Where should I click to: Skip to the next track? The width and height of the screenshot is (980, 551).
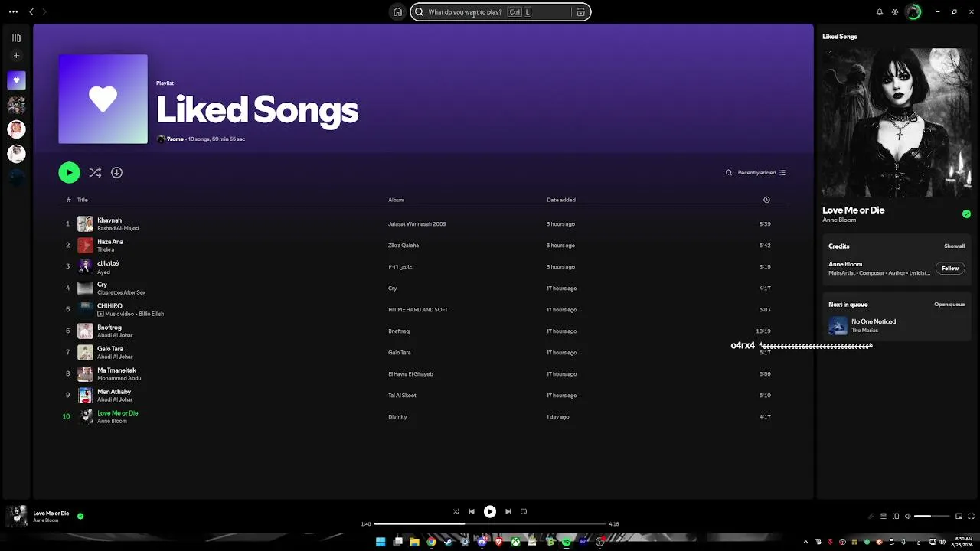[508, 512]
